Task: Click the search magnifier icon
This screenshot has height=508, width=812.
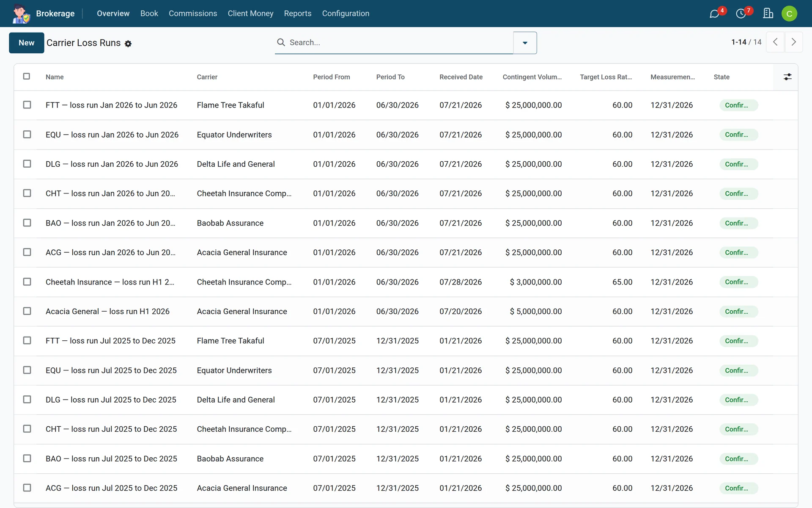Action: click(281, 42)
